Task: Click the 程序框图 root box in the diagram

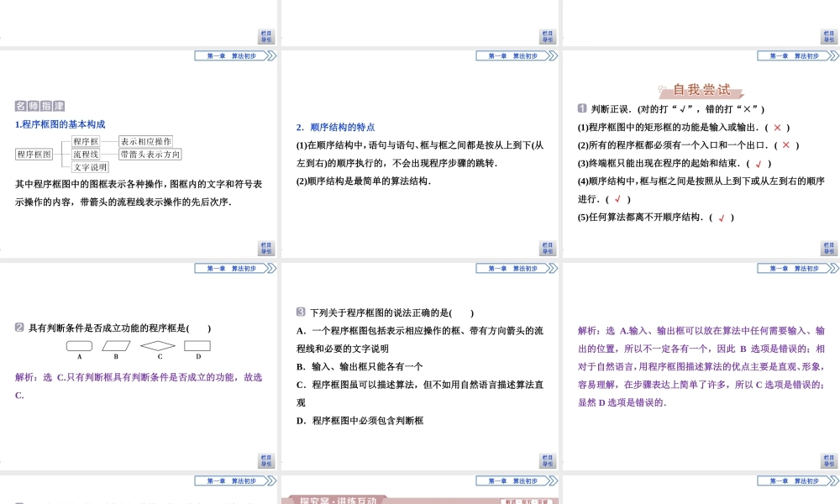Action: pos(34,155)
